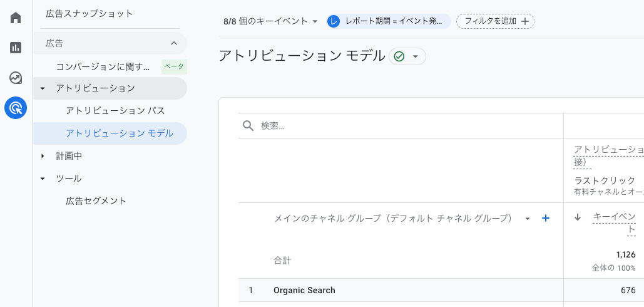Click the 全体の 100% text

613,268
